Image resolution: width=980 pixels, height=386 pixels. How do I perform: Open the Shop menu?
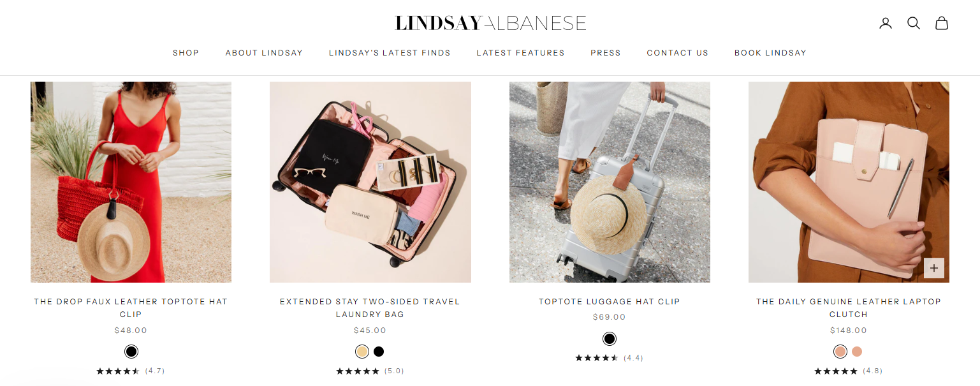click(x=186, y=53)
